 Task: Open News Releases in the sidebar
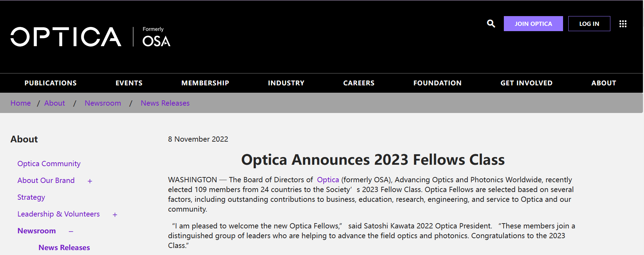pyautogui.click(x=64, y=248)
